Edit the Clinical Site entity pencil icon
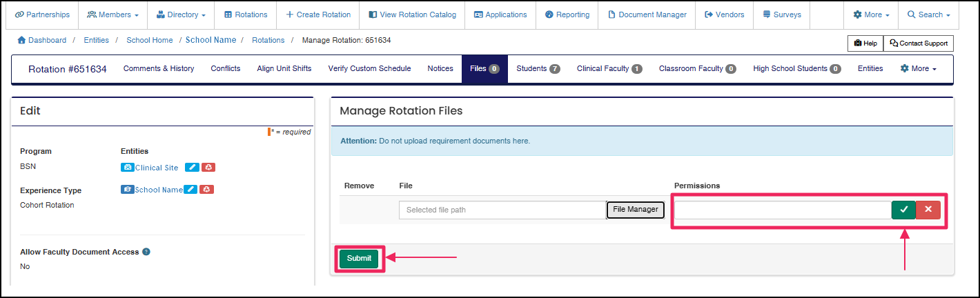980x298 pixels. click(193, 168)
